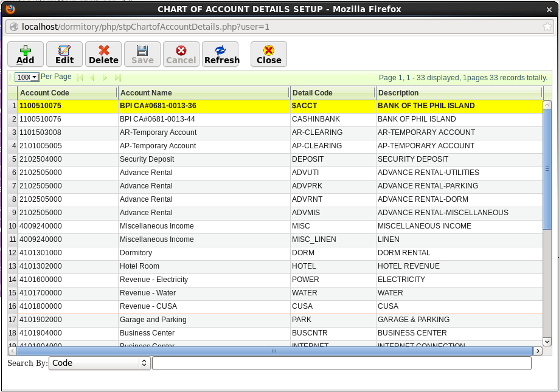The image size is (559, 392).
Task: Expand the Search By Code dropdown
Action: [x=100, y=363]
